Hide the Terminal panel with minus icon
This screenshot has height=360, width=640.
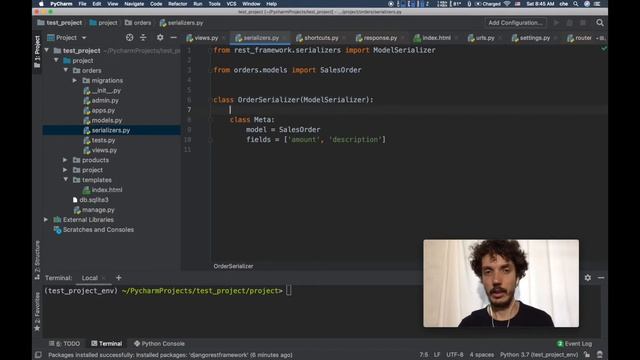601,278
